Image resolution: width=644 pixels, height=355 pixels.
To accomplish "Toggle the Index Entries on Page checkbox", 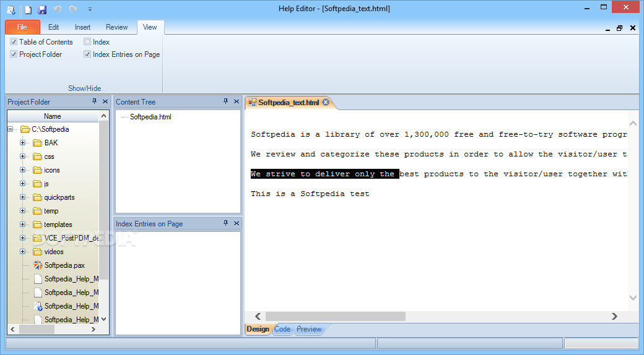I will click(87, 54).
